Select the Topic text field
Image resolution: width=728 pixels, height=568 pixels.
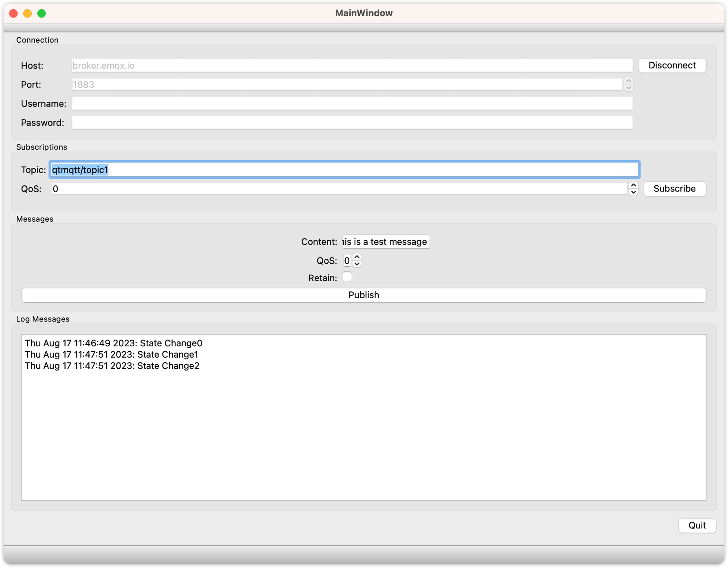click(344, 170)
